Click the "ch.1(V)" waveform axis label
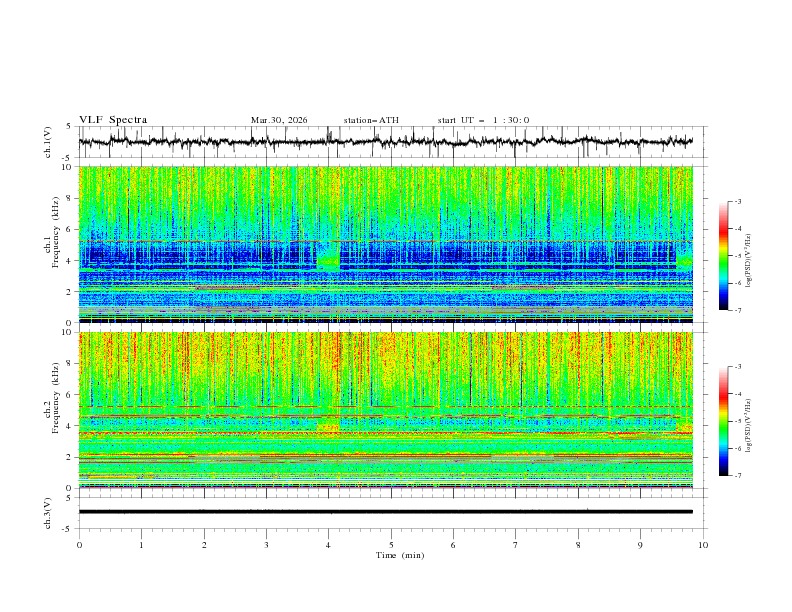The image size is (792, 612). tap(48, 142)
